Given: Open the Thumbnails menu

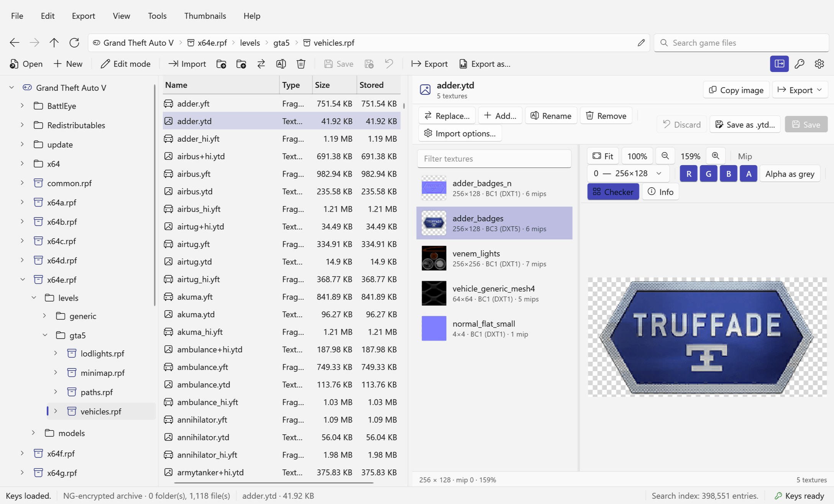Looking at the screenshot, I should 205,16.
